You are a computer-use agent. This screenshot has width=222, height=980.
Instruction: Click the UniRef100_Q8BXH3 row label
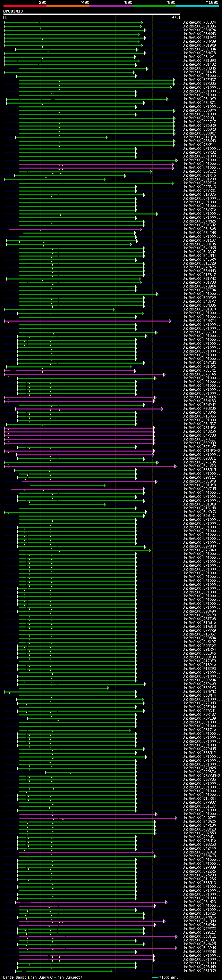pyautogui.click(x=199, y=141)
